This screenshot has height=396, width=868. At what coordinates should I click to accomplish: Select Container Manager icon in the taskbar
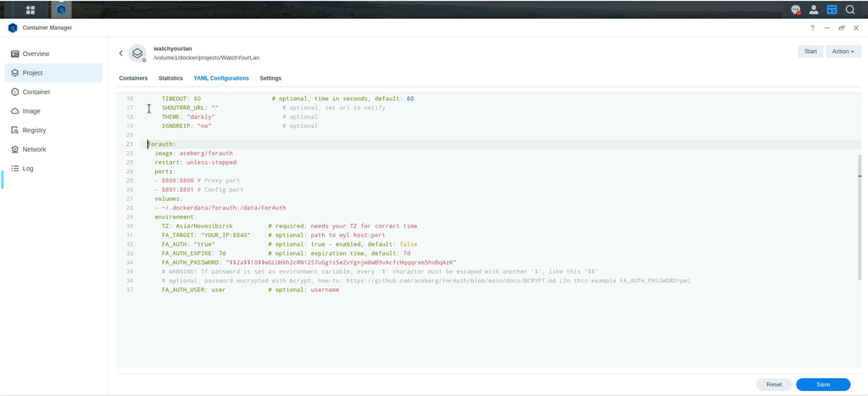pos(61,9)
